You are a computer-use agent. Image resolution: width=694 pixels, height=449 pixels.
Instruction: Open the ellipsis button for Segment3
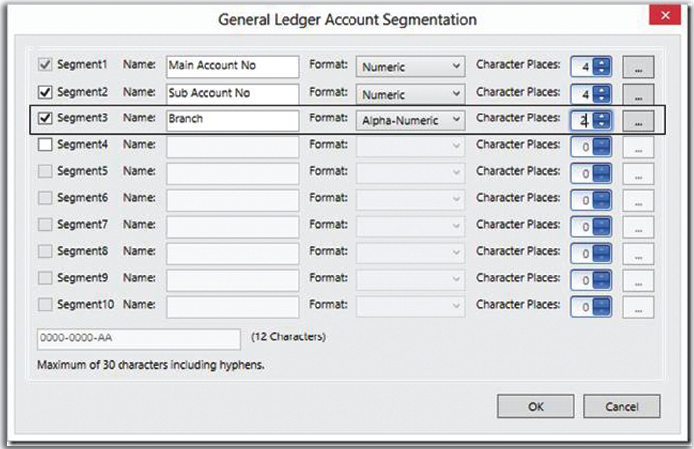click(x=639, y=121)
